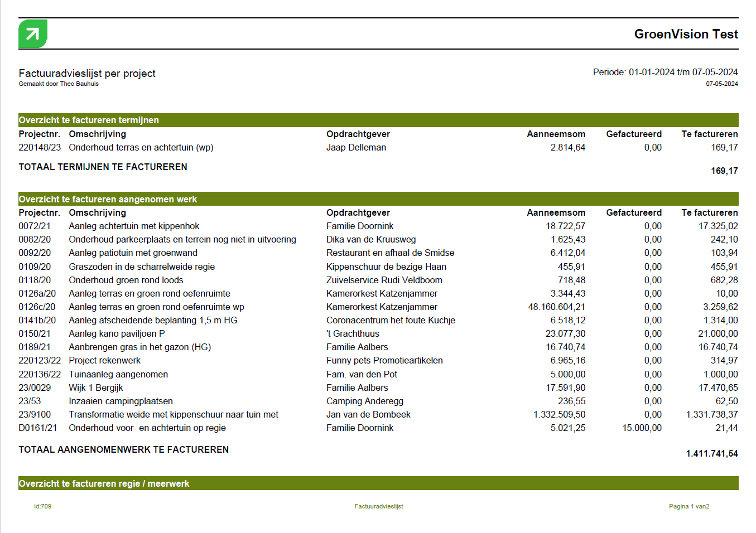Select the Graszoden in de scharrelweide regie row
This screenshot has width=756, height=533.
[x=142, y=267]
